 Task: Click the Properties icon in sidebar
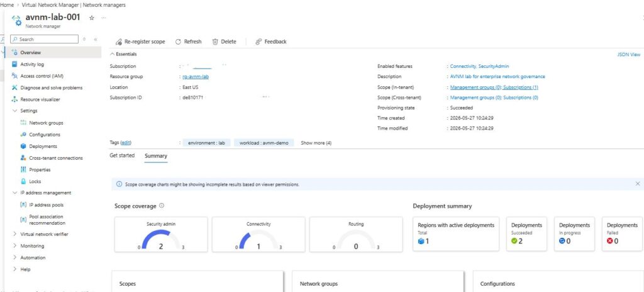pyautogui.click(x=23, y=169)
